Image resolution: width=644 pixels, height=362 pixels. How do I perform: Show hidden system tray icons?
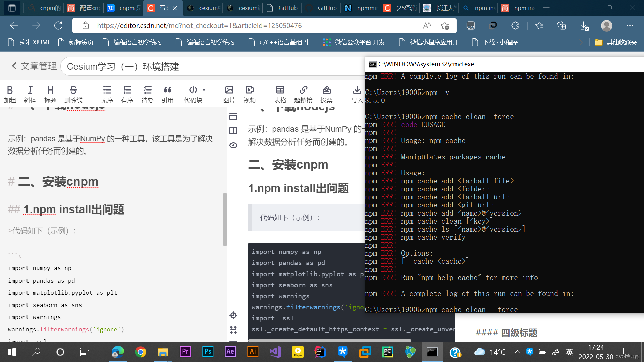click(517, 352)
